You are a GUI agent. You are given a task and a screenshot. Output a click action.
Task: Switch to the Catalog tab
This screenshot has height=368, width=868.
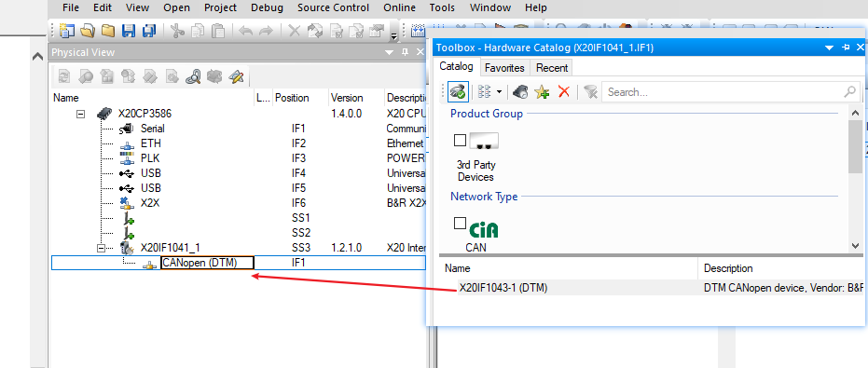pos(456,67)
